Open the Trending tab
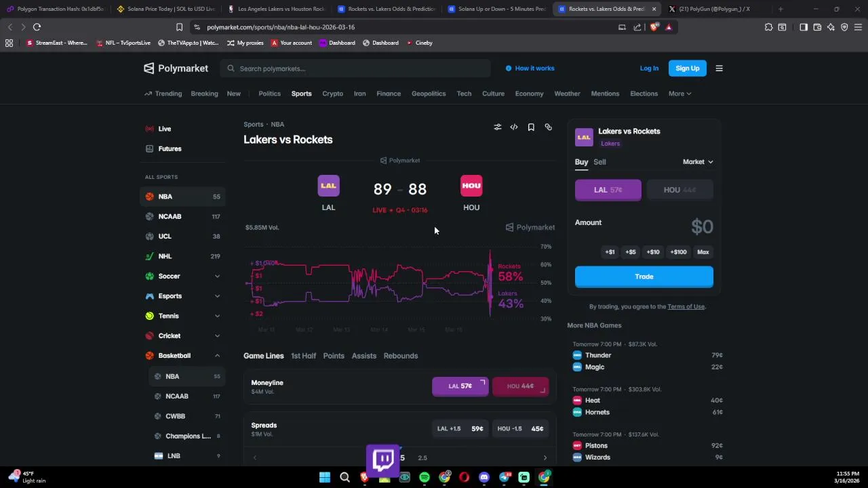The image size is (868, 488). tap(163, 94)
